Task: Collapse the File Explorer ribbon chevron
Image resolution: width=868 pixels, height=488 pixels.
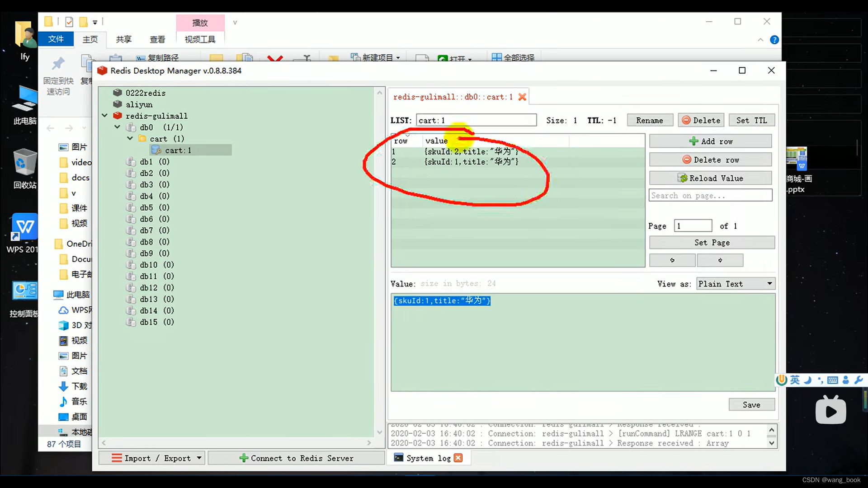Action: (x=760, y=40)
